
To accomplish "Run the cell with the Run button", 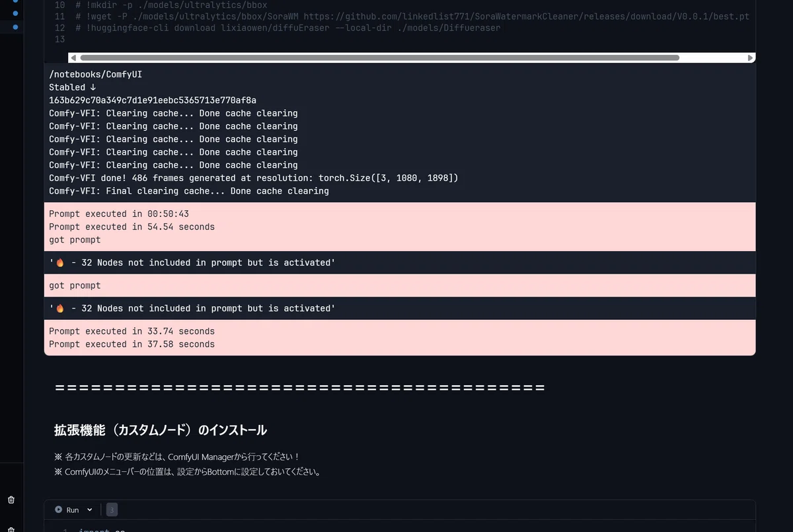I will coord(67,510).
